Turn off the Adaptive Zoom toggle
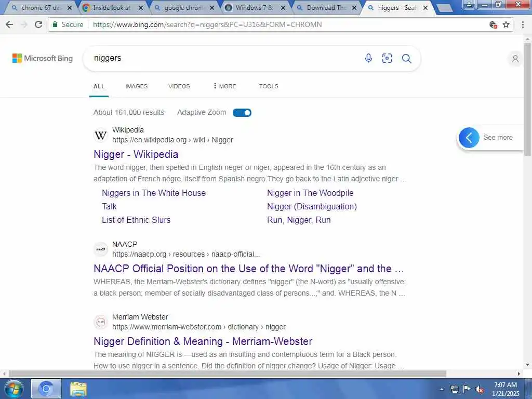This screenshot has height=399, width=532. click(x=242, y=113)
